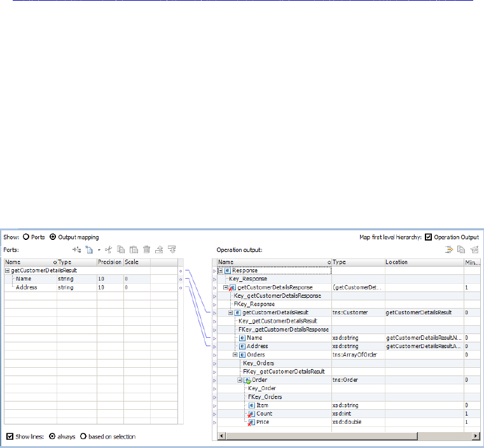Click the mapping connector dot beside the Address port

point(181,288)
